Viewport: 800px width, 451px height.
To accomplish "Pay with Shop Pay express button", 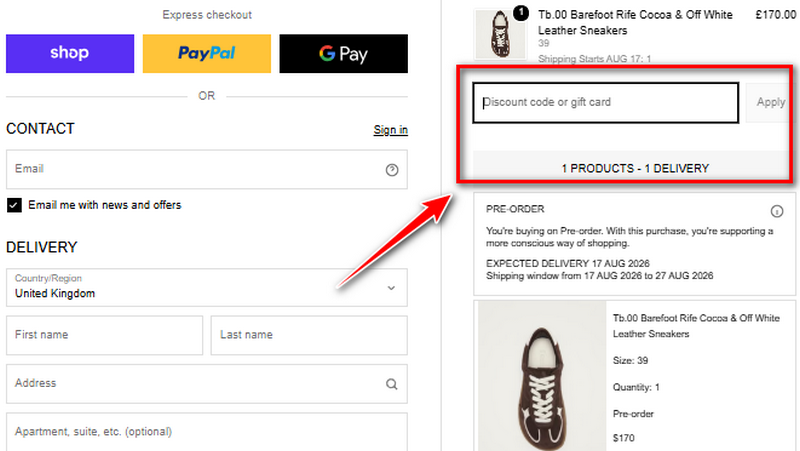I will pos(70,54).
